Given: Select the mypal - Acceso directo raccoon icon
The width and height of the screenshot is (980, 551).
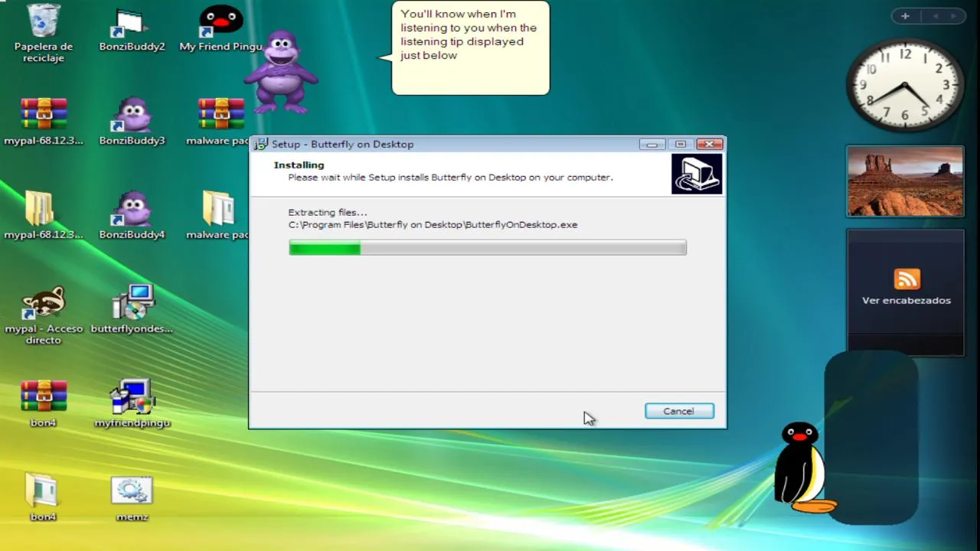Looking at the screenshot, I should (44, 303).
